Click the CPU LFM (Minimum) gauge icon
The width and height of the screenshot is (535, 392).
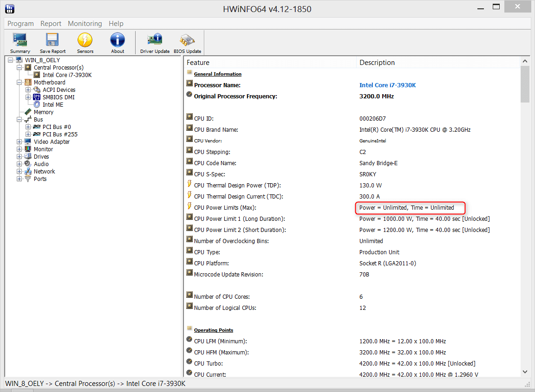[189, 339]
